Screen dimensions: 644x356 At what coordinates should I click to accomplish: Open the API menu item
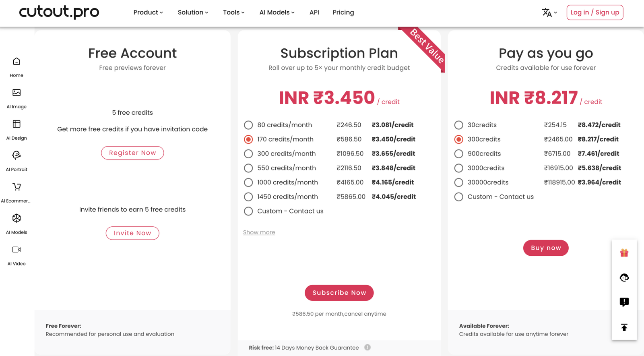point(314,12)
